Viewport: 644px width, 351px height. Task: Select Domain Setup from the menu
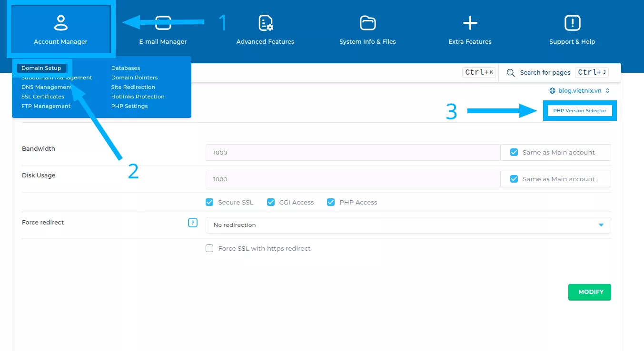(x=41, y=68)
